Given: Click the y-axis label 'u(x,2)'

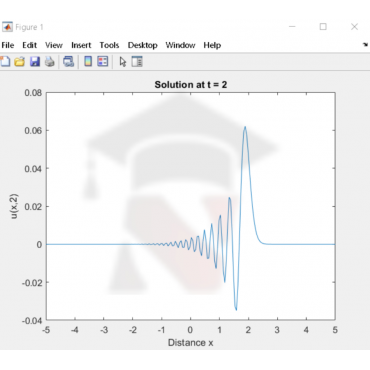Looking at the screenshot, I should 14,206.
